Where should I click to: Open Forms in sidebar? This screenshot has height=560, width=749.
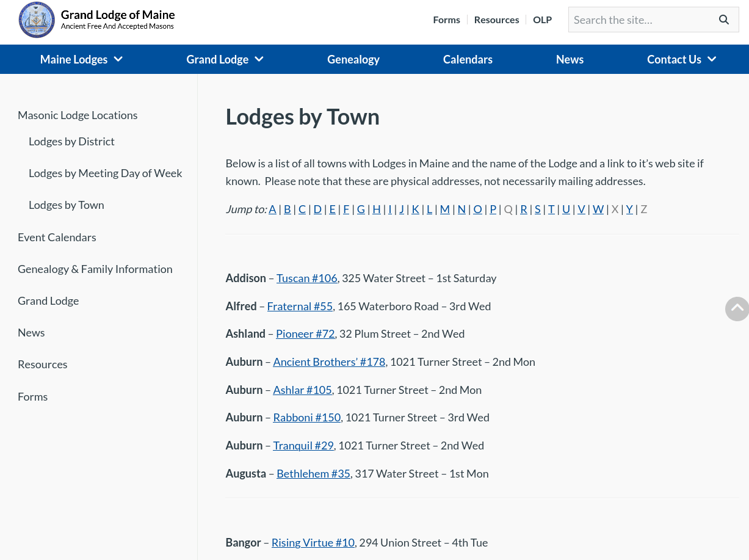click(32, 396)
